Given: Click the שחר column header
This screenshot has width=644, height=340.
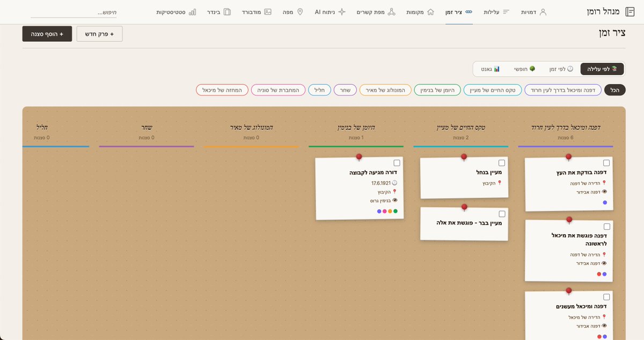Looking at the screenshot, I should (147, 128).
